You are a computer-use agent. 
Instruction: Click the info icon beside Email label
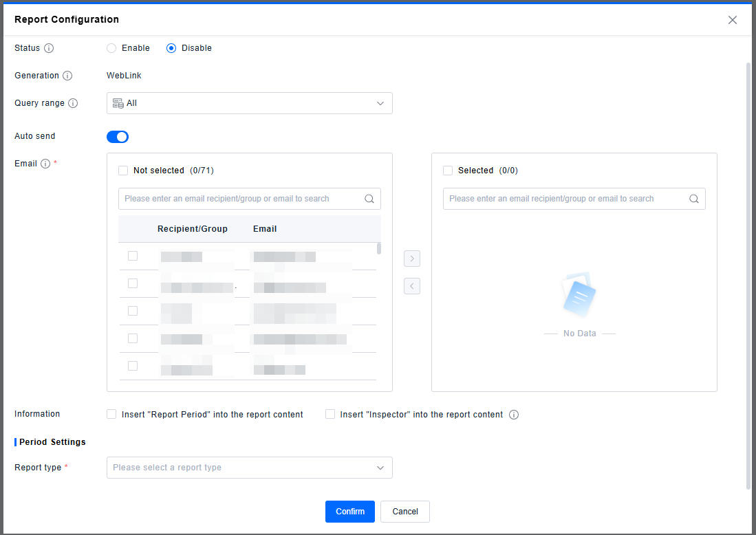(45, 164)
